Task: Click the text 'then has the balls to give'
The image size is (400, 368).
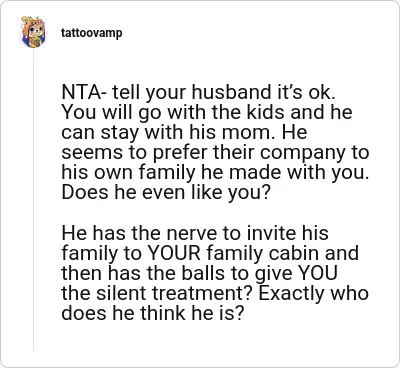Action: (178, 273)
